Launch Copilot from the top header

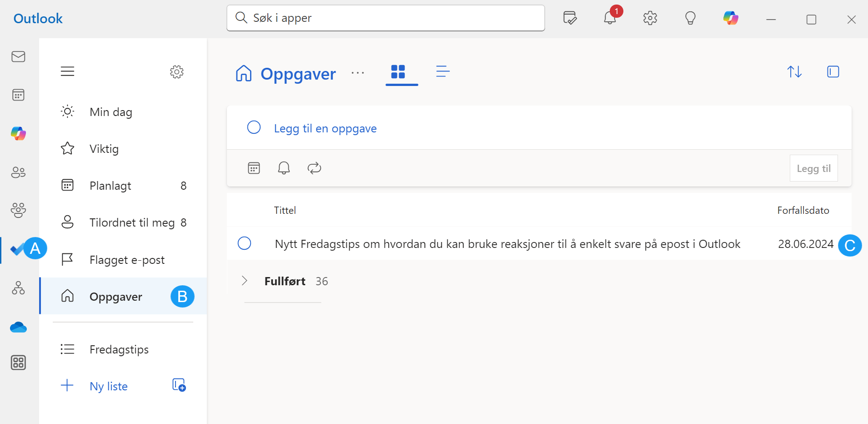(731, 18)
